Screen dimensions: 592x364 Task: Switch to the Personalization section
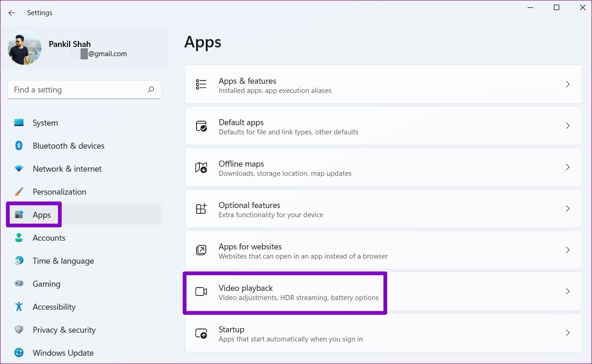pyautogui.click(x=59, y=192)
